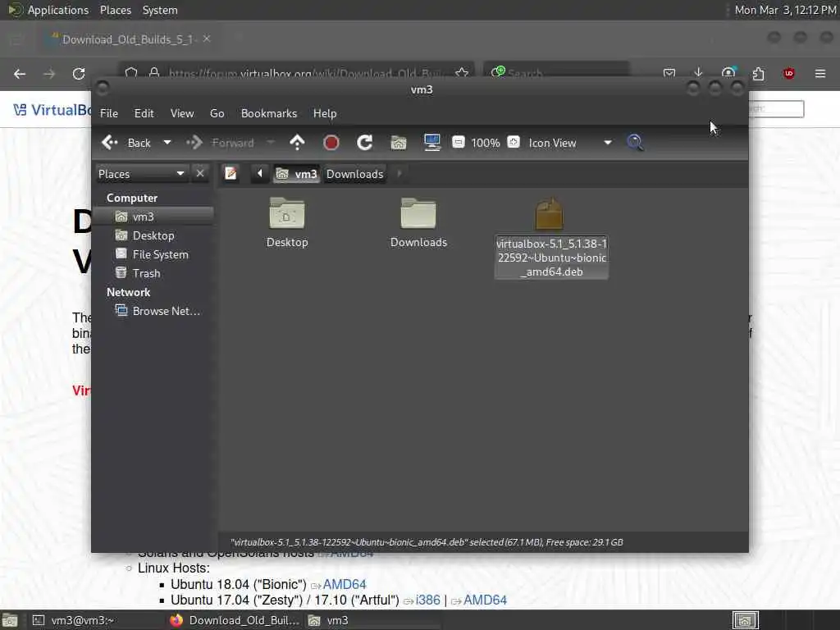This screenshot has height=630, width=840.
Task: Click Firefox back arrow button
Action: tap(20, 73)
